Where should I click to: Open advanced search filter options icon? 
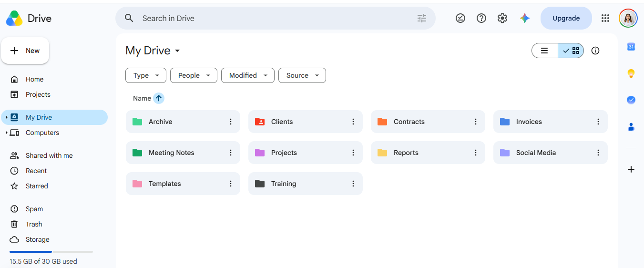(422, 18)
